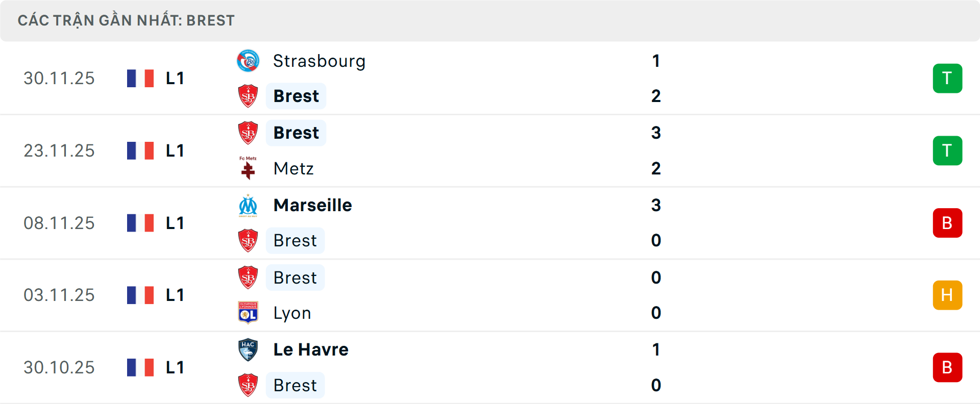This screenshot has height=404, width=980.
Task: Select the Metz team name
Action: 293,168
